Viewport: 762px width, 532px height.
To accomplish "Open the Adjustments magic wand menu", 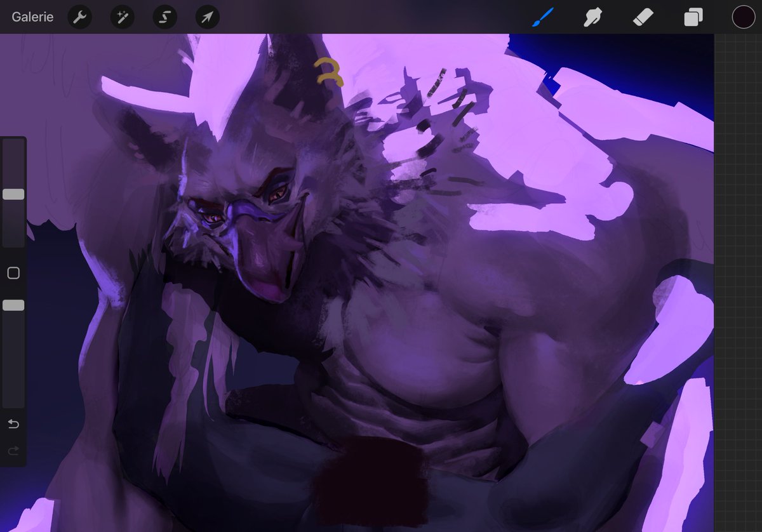I will (x=123, y=17).
